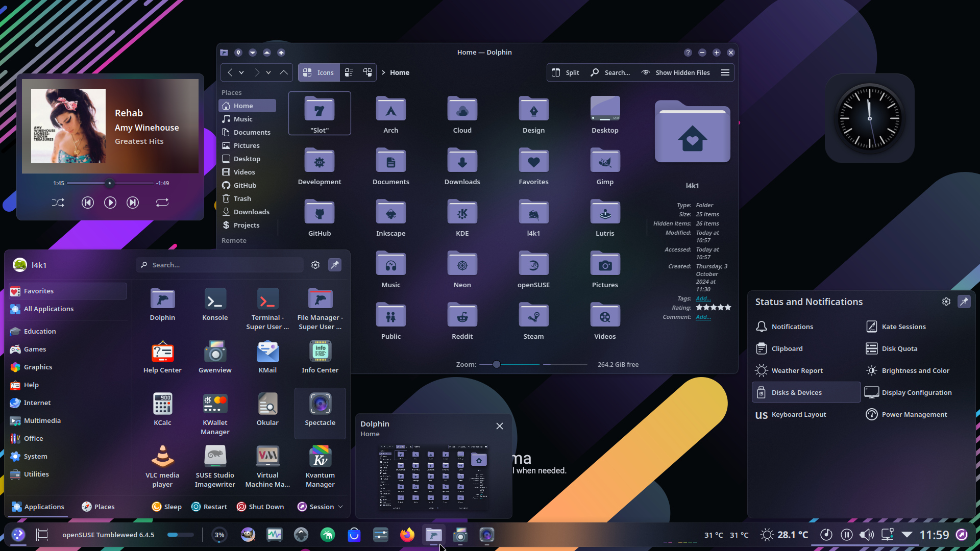Screen dimensions: 980x551
Task: Toggle pin on the application menu
Action: pyautogui.click(x=334, y=265)
